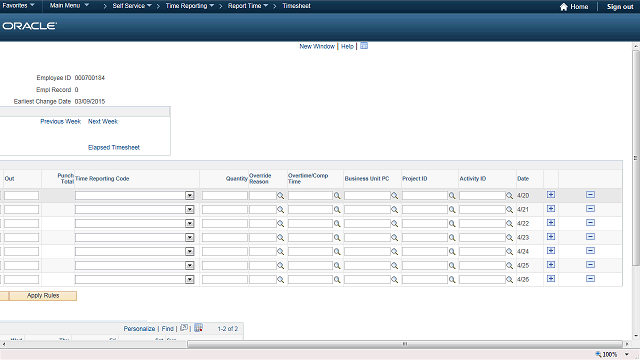The width and height of the screenshot is (640, 360).
Task: Open the Report Time breadcrumb menu
Action: pos(248,6)
